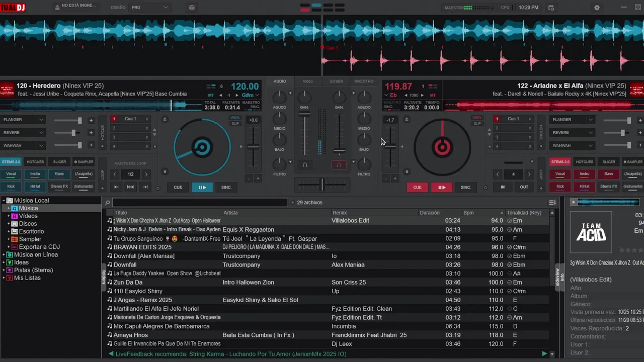
Task: Click right deck pitch minus button
Action: (x=386, y=178)
